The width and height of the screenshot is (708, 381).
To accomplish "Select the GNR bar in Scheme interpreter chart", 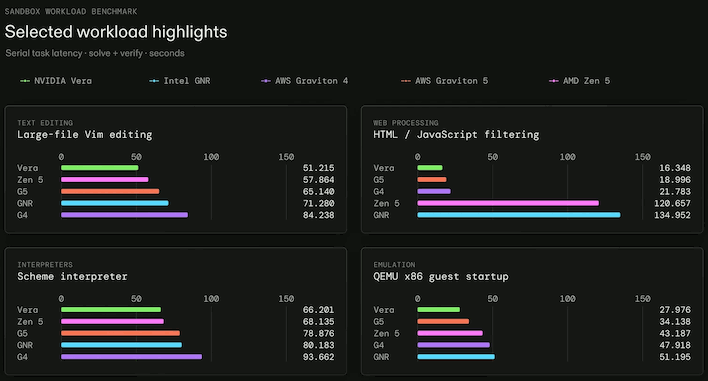I will (121, 345).
